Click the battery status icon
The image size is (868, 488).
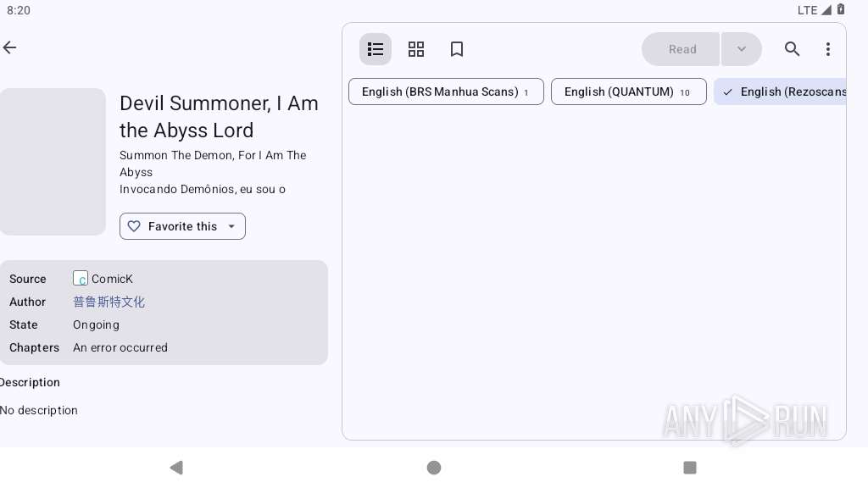(840, 9)
